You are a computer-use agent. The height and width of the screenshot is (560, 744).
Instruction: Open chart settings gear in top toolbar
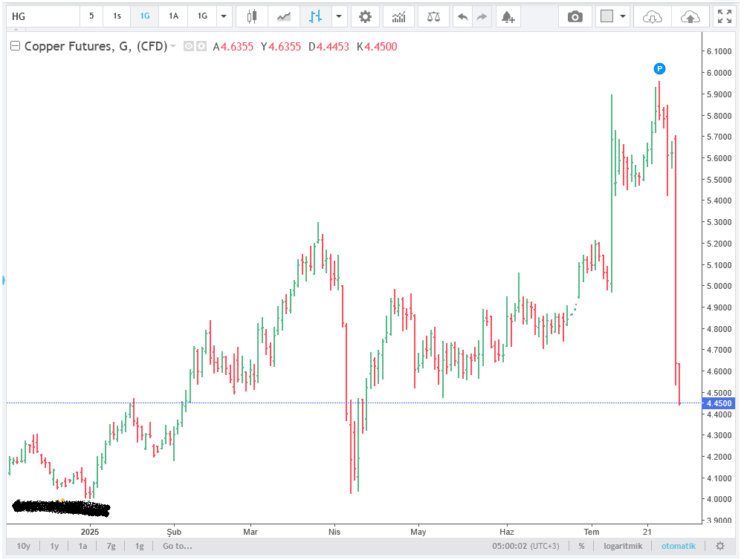pos(364,16)
